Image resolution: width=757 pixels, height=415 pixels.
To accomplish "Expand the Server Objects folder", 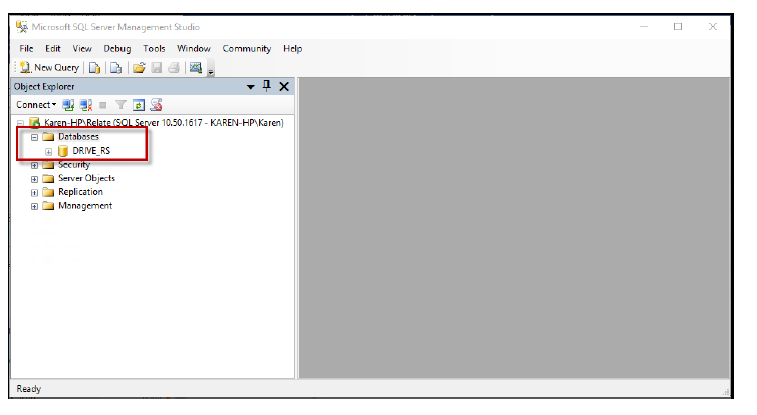I will click(34, 179).
